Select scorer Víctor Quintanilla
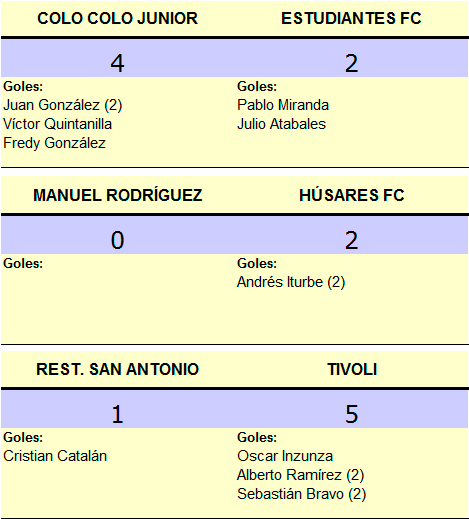Screen dimensions: 469x519 [57, 124]
